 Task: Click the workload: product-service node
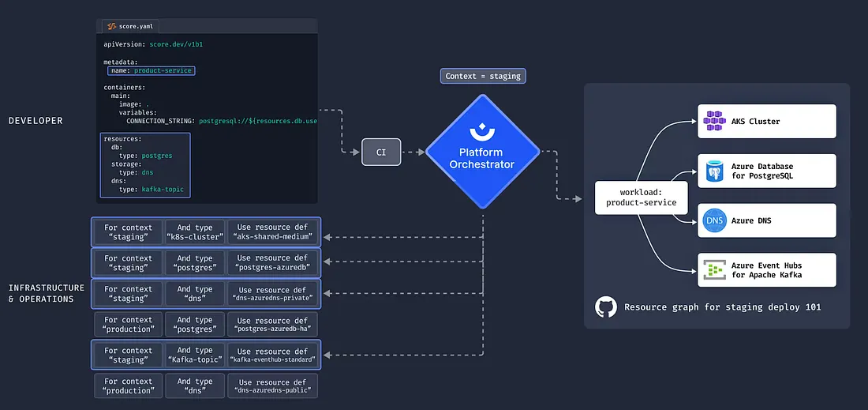[x=641, y=197]
